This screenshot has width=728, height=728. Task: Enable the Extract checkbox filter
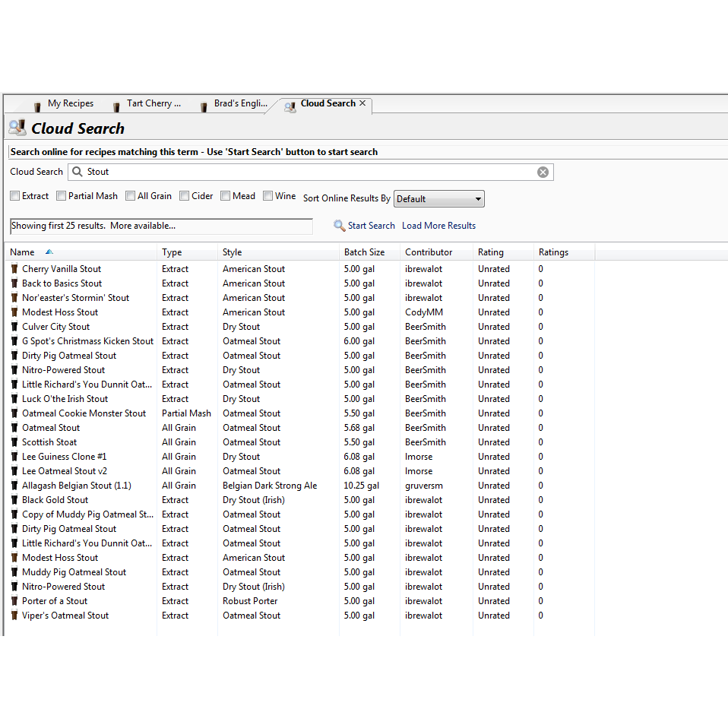tap(15, 196)
